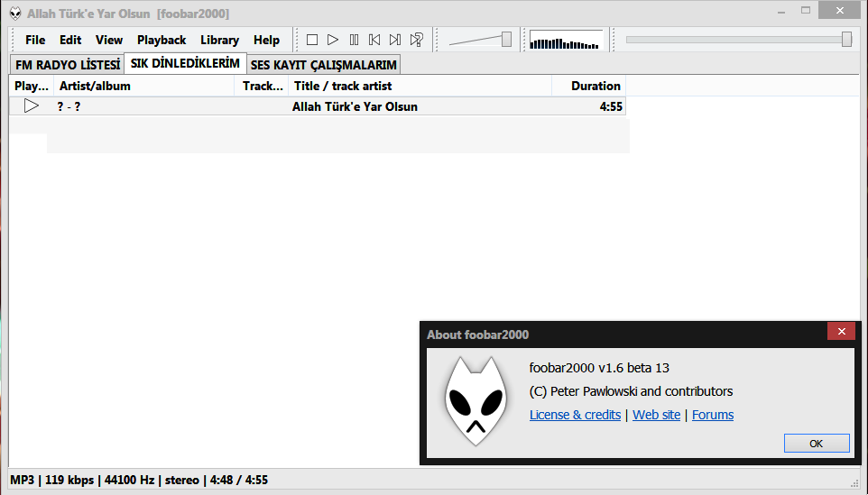The height and width of the screenshot is (495, 868).
Task: Click the Title / track artist column header
Action: pyautogui.click(x=420, y=86)
